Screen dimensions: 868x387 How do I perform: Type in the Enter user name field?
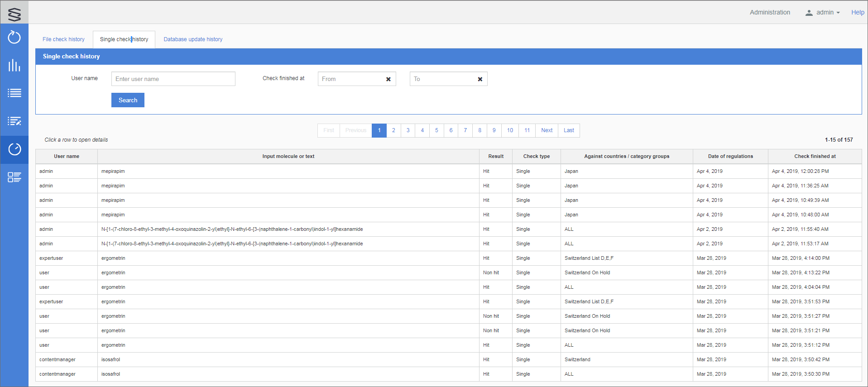173,79
